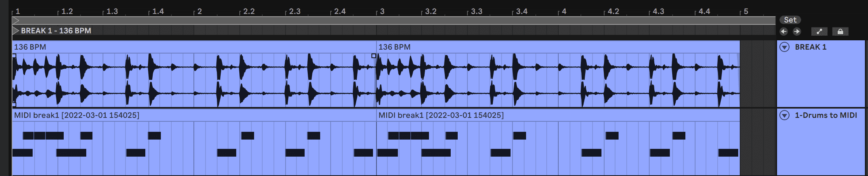Screen dimensions: 868x176
Task: Click position 3.3 on the ruler
Action: 476,11
